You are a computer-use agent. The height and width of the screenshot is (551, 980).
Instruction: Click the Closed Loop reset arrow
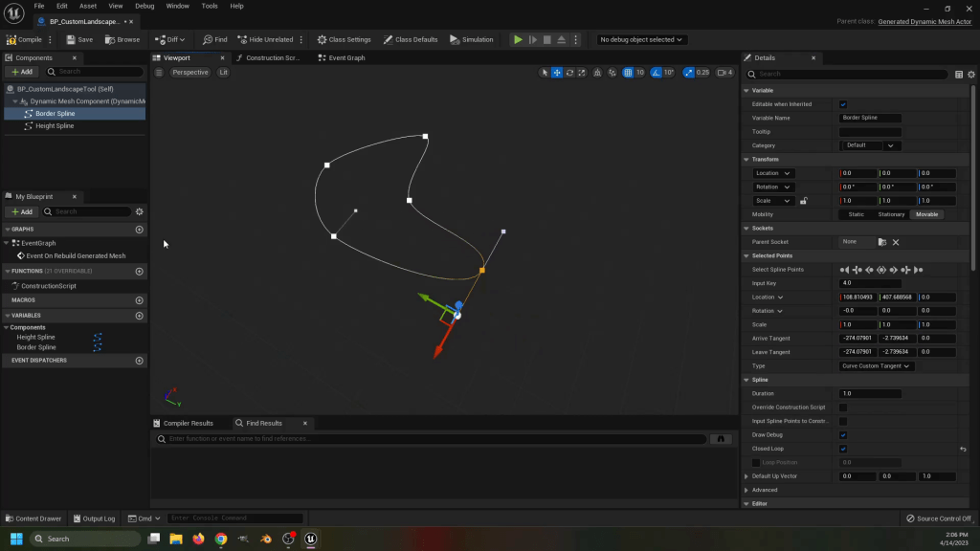coord(963,449)
